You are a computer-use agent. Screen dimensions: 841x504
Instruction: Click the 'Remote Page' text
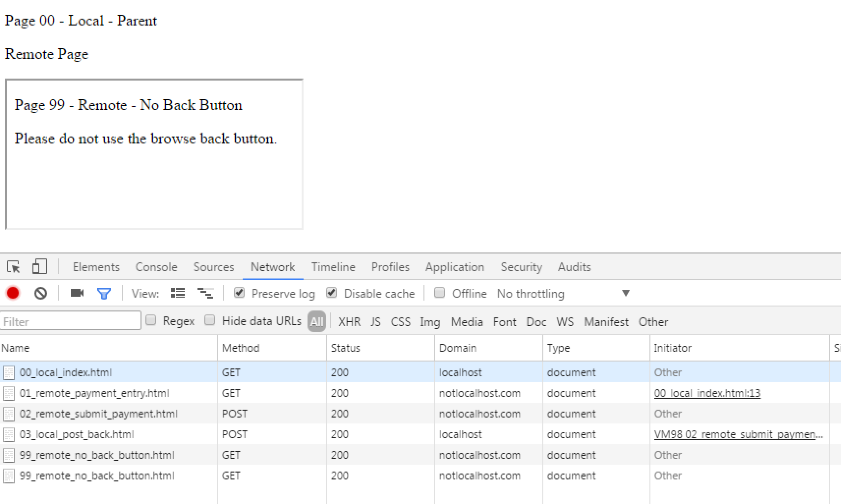click(47, 54)
